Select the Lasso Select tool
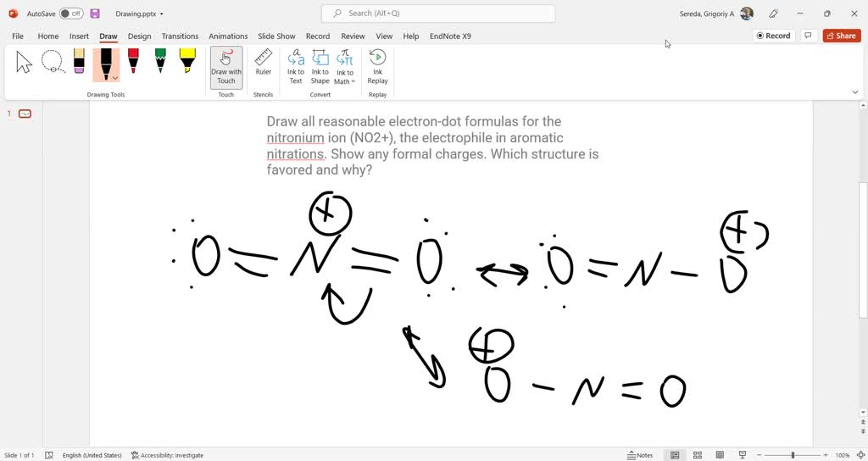Screen dimensions: 868x461 (53, 62)
